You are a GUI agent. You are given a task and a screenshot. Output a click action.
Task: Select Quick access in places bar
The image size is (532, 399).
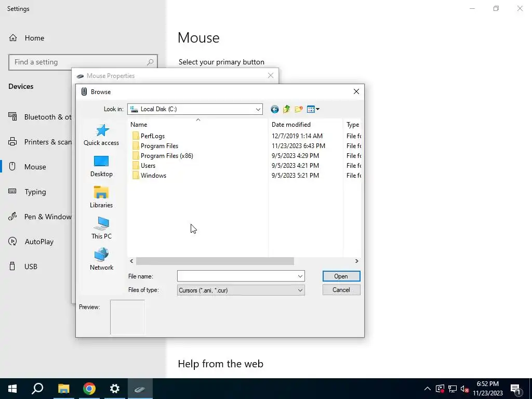click(x=101, y=135)
